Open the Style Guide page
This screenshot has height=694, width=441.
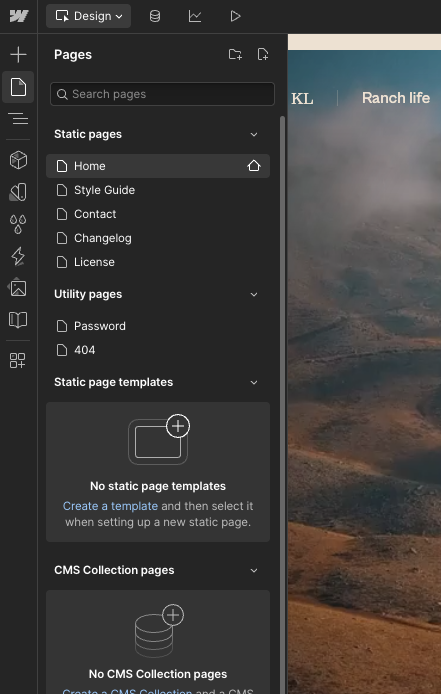pos(158,190)
